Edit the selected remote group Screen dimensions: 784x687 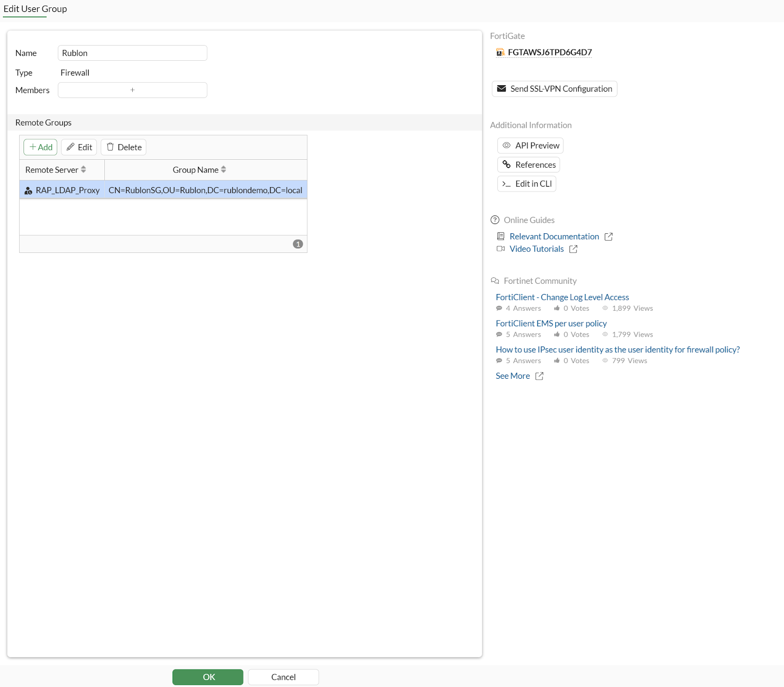tap(79, 147)
